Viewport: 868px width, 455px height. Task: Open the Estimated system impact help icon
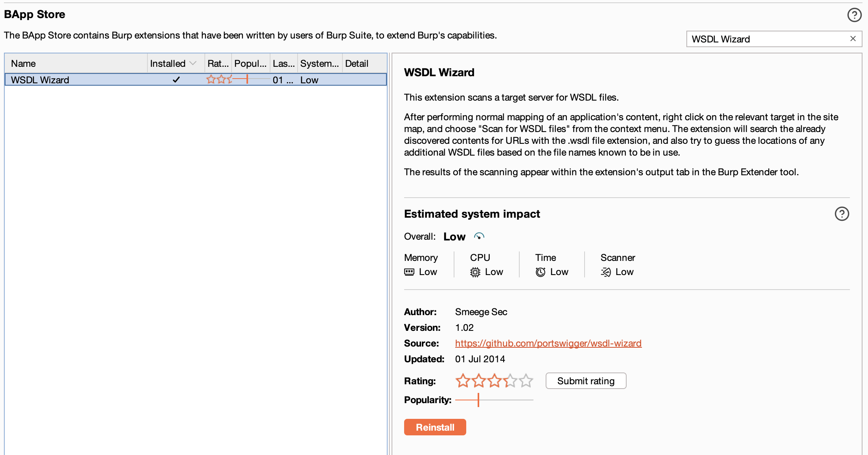(x=842, y=214)
